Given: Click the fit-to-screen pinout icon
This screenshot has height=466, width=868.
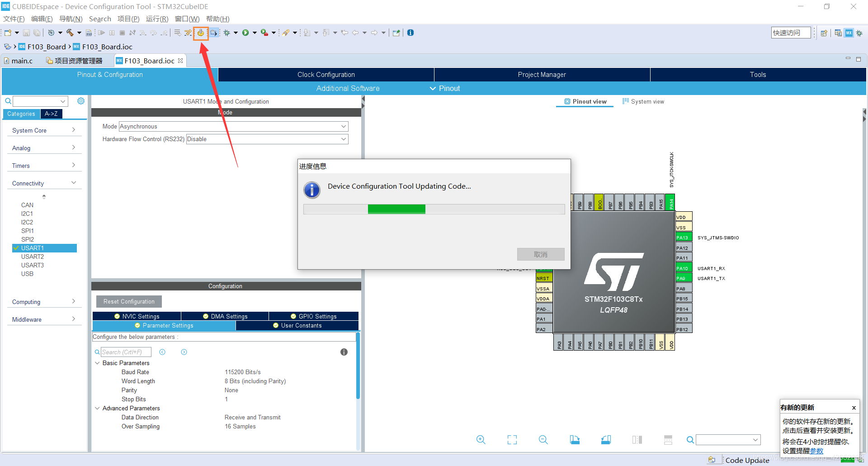Looking at the screenshot, I should tap(512, 440).
